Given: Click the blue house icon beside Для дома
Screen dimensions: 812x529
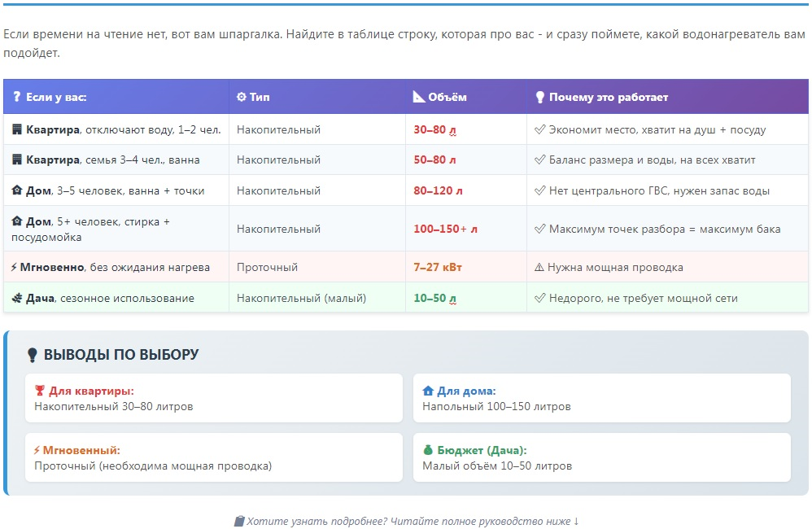Looking at the screenshot, I should click(x=428, y=391).
